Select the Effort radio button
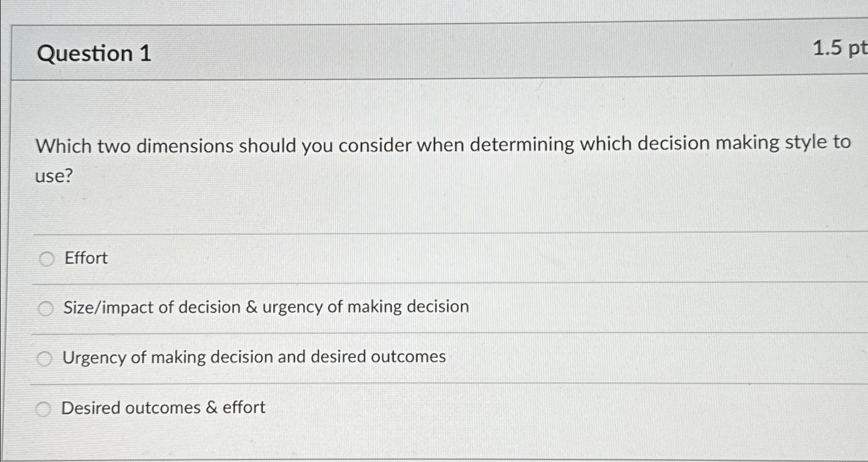The width and height of the screenshot is (868, 462). tap(47, 259)
